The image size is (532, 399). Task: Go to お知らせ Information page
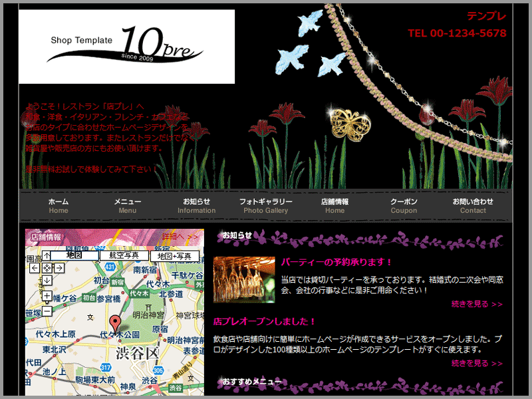(196, 205)
